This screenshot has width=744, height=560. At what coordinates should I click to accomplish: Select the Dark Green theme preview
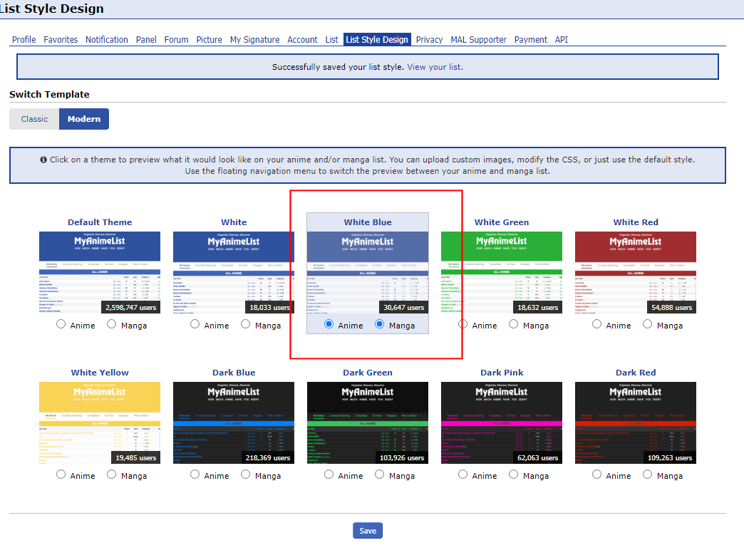pos(368,422)
